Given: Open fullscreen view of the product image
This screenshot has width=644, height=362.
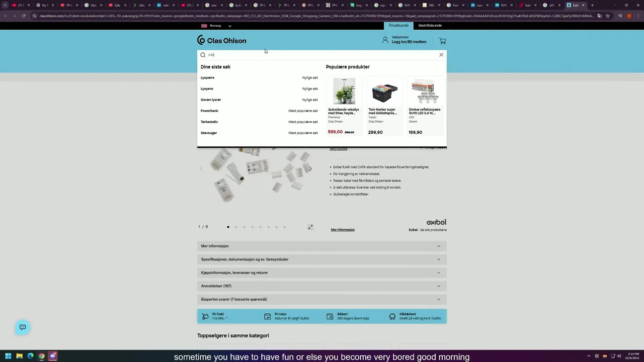Looking at the screenshot, I should [x=310, y=227].
